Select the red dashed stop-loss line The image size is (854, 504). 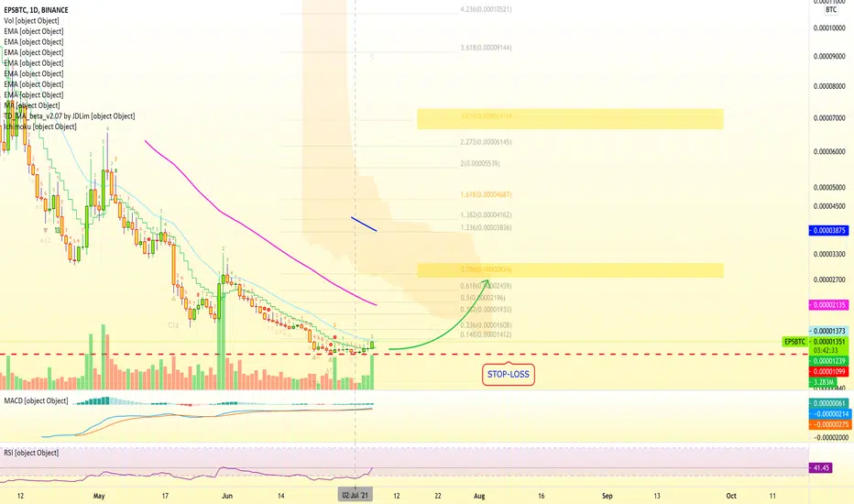pyautogui.click(x=404, y=354)
